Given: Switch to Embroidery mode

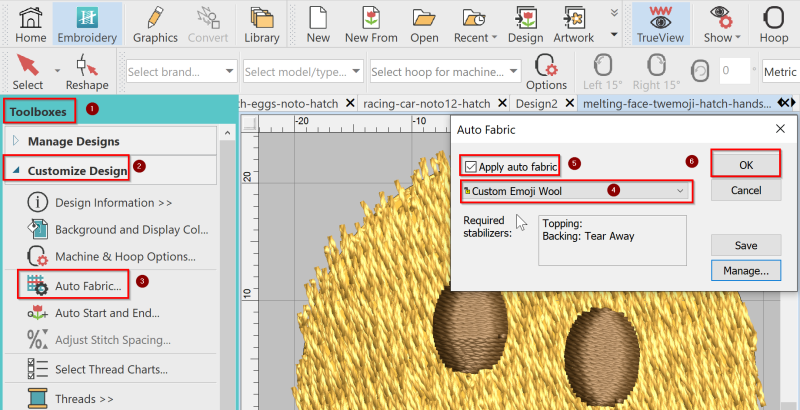Looking at the screenshot, I should [x=87, y=24].
